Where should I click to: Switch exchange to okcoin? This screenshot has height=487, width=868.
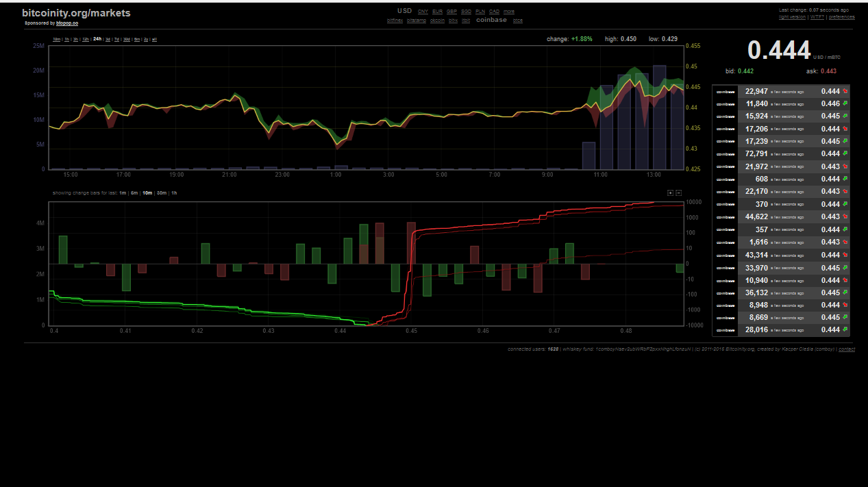pyautogui.click(x=437, y=21)
